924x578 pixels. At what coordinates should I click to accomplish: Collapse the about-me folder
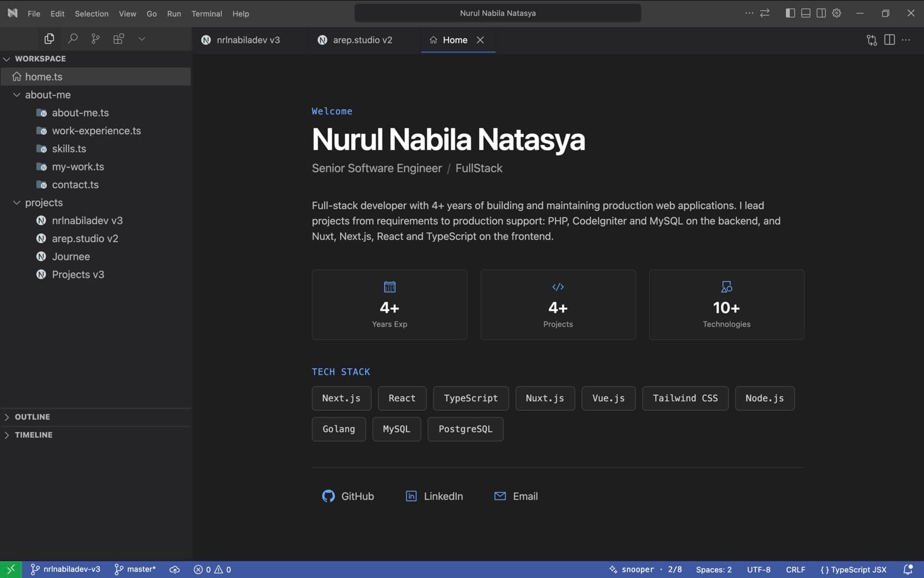point(95,95)
